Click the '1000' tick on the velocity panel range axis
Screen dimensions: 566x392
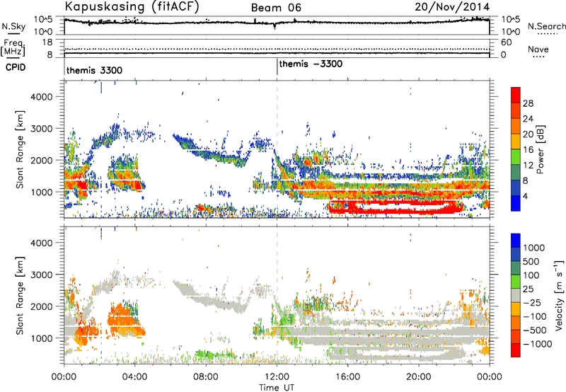[x=41, y=338]
